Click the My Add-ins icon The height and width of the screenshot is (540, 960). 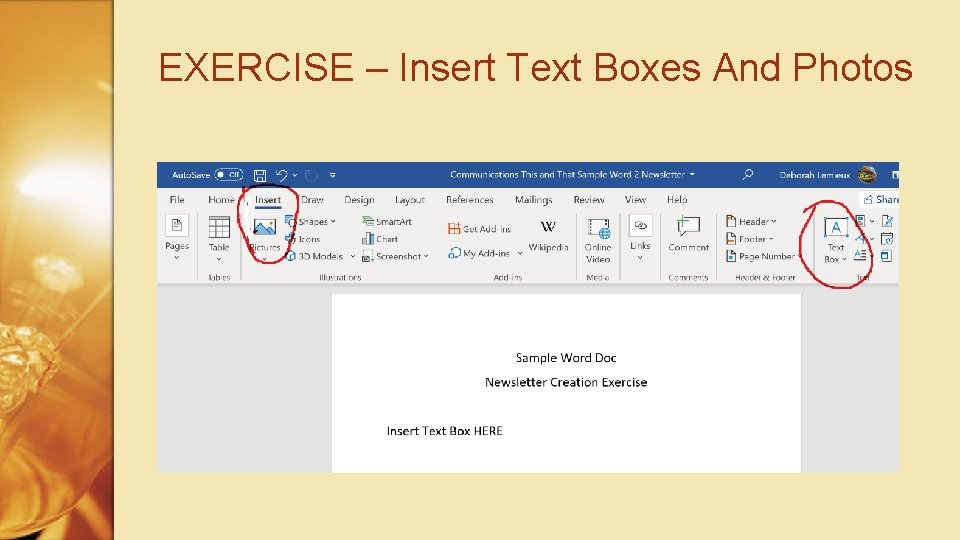(454, 252)
